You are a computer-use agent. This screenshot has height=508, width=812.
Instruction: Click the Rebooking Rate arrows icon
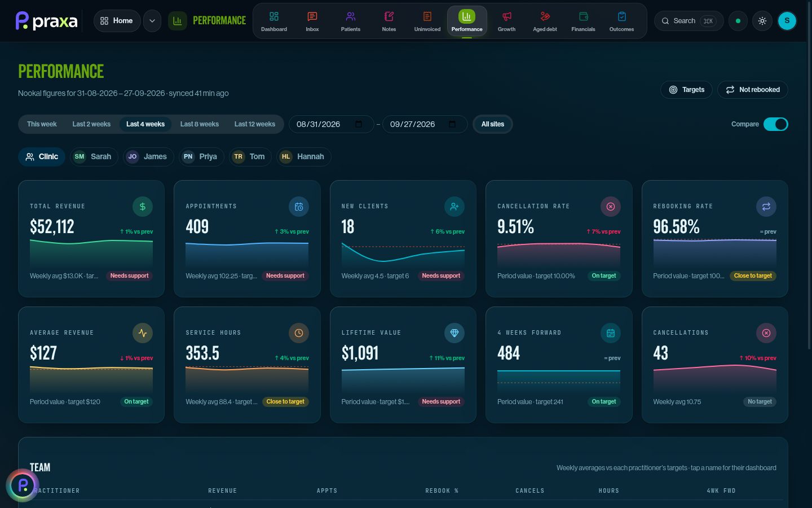pyautogui.click(x=766, y=207)
